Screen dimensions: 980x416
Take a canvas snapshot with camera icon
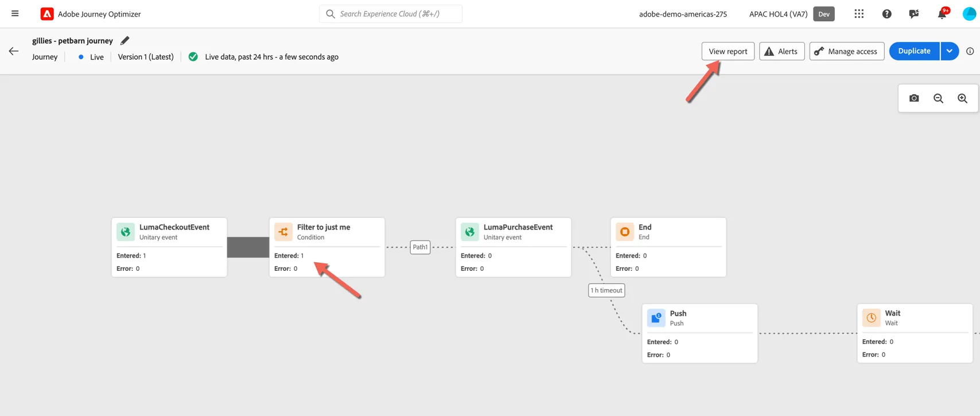tap(914, 98)
